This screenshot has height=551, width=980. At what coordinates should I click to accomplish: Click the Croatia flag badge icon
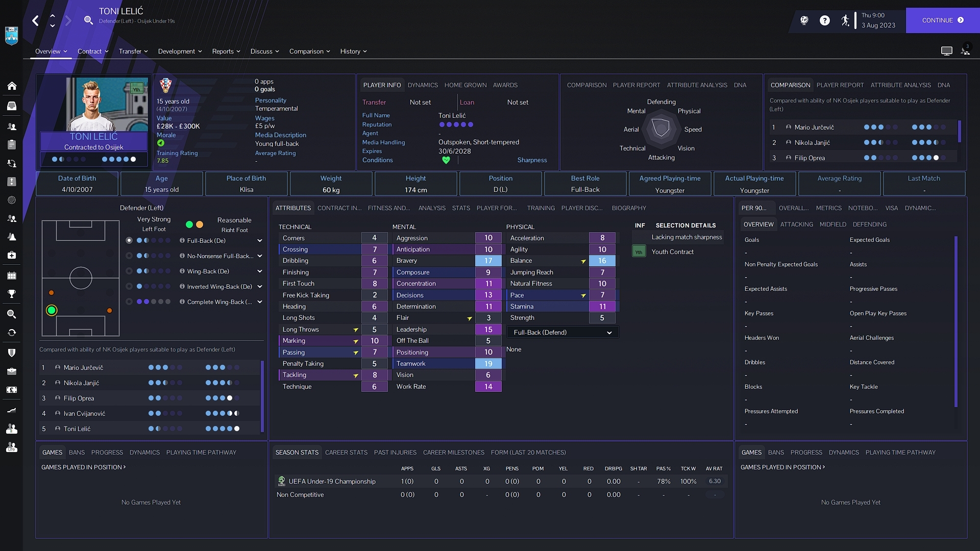[165, 85]
